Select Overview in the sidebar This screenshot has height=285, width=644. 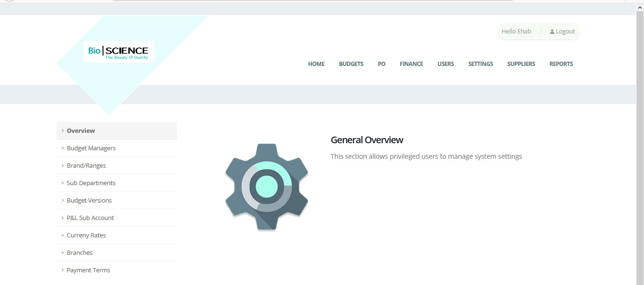tap(116, 131)
